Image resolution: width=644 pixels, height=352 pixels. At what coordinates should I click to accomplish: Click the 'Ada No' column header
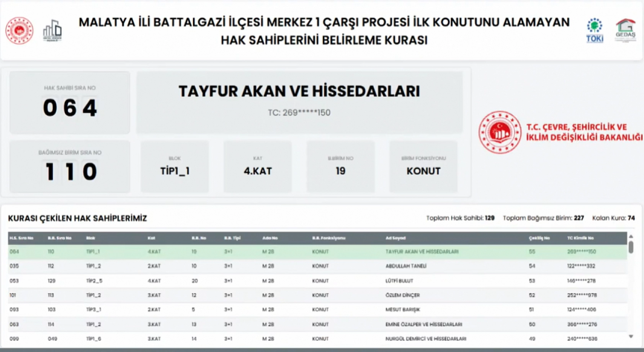270,238
